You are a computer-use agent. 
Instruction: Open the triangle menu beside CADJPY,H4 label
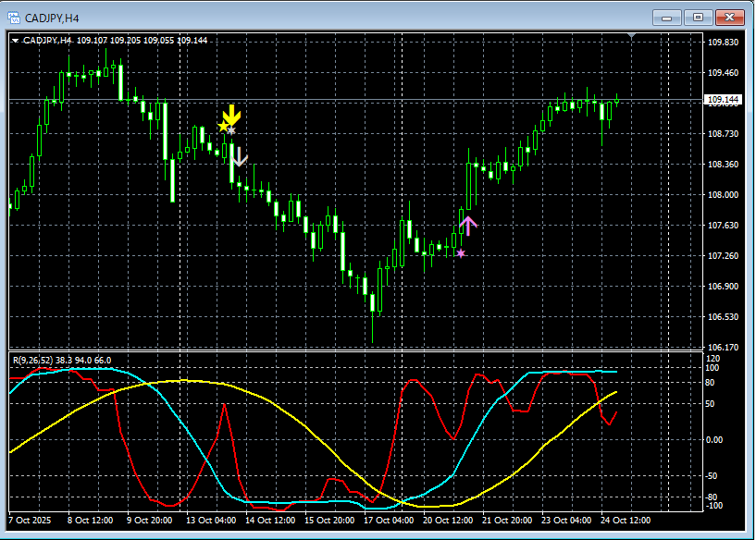16,41
